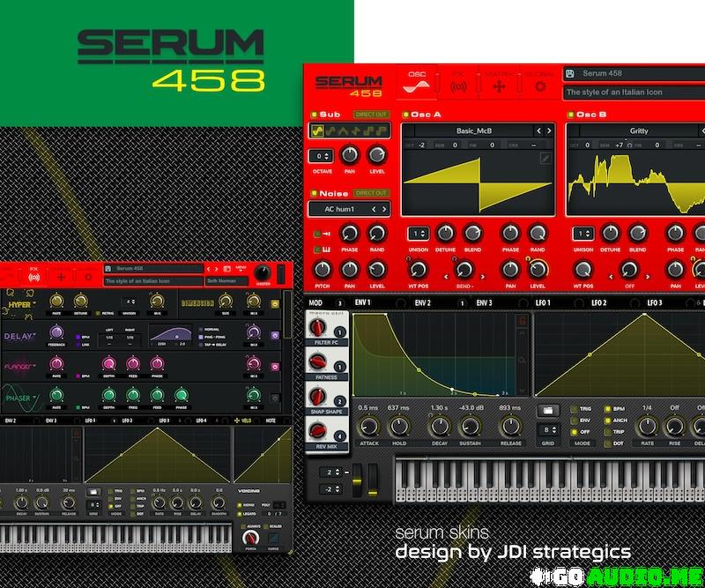Click the save icon beside preset name in OSC window
705x588 pixels.
click(x=570, y=74)
